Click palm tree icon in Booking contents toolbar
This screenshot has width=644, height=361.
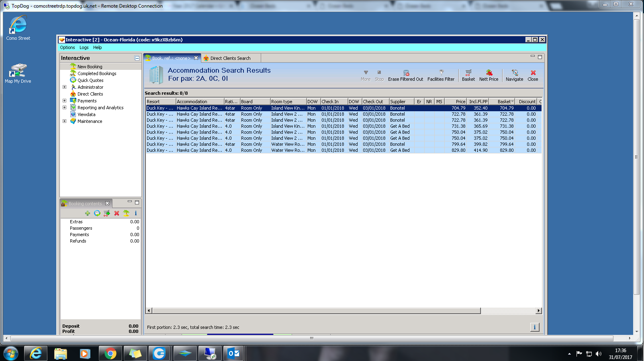[126, 213]
